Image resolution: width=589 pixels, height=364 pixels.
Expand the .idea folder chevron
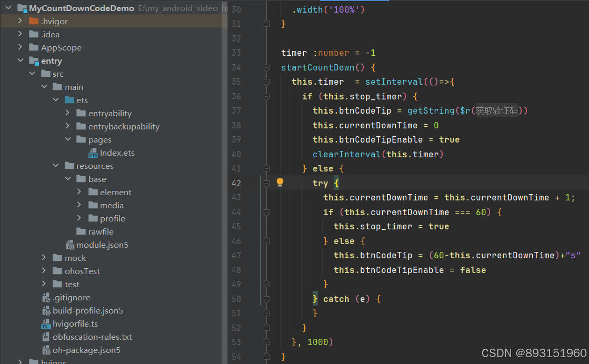point(21,34)
